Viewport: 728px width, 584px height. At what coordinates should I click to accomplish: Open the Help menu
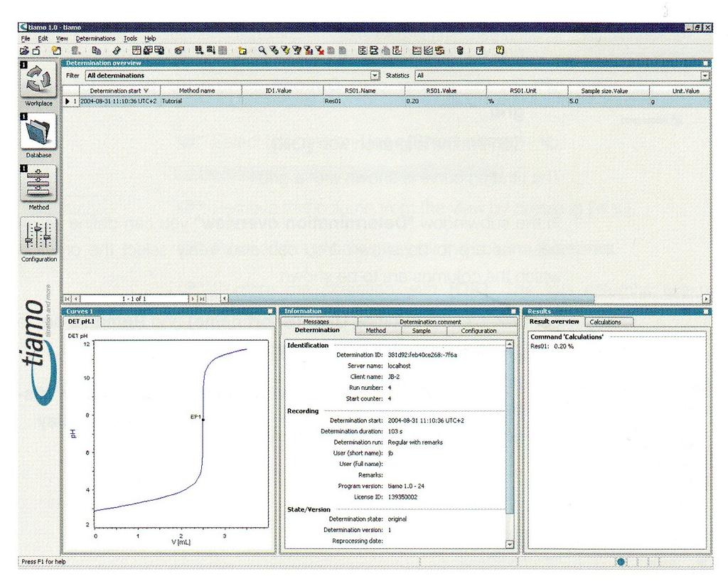click(x=150, y=38)
